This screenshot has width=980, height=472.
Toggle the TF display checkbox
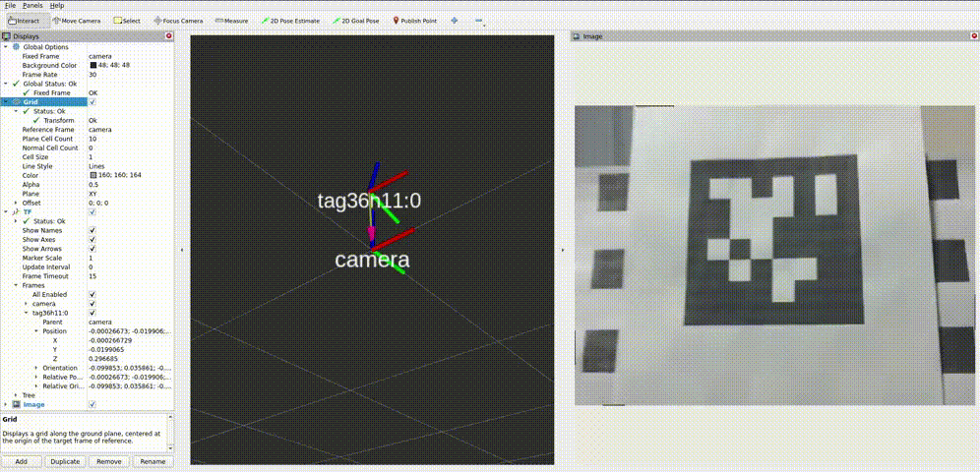pos(92,212)
